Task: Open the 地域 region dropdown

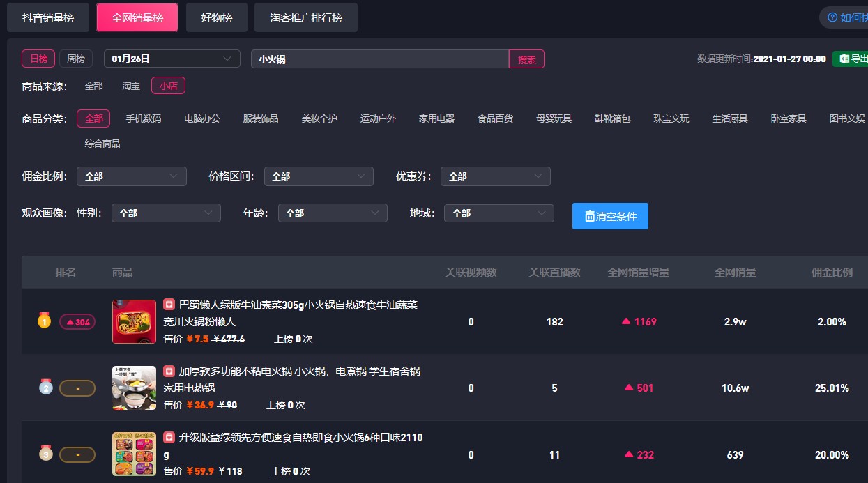Action: tap(498, 213)
